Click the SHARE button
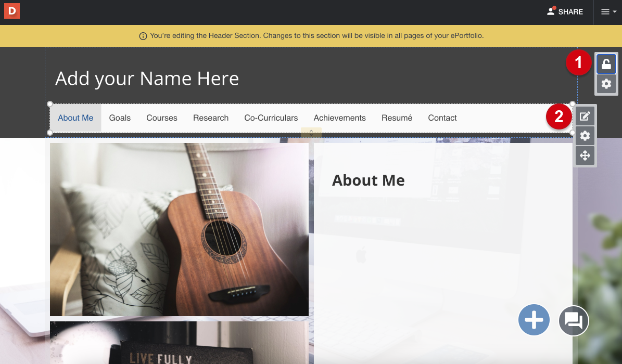Viewport: 622px width, 364px height. tap(565, 12)
